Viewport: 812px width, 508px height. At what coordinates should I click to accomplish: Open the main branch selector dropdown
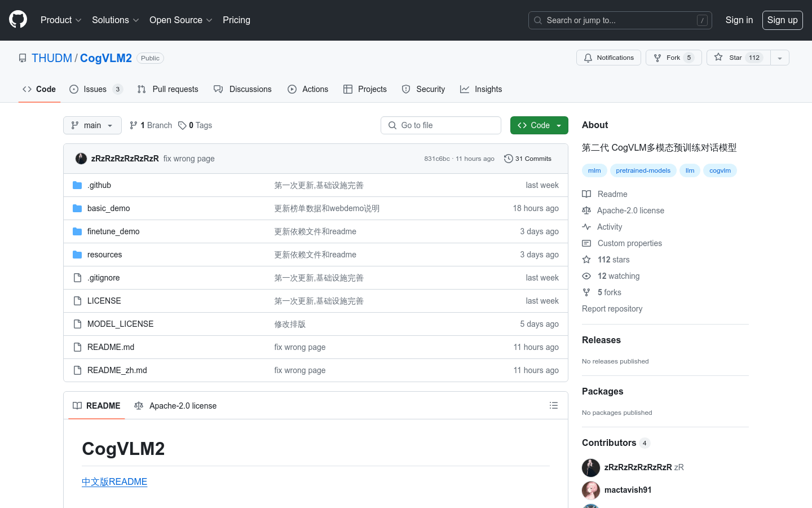point(92,125)
